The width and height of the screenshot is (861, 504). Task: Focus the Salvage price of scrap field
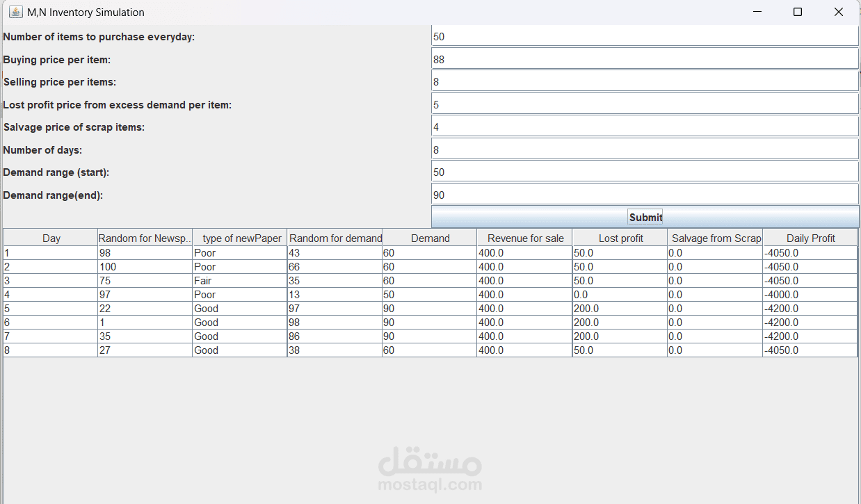point(645,127)
